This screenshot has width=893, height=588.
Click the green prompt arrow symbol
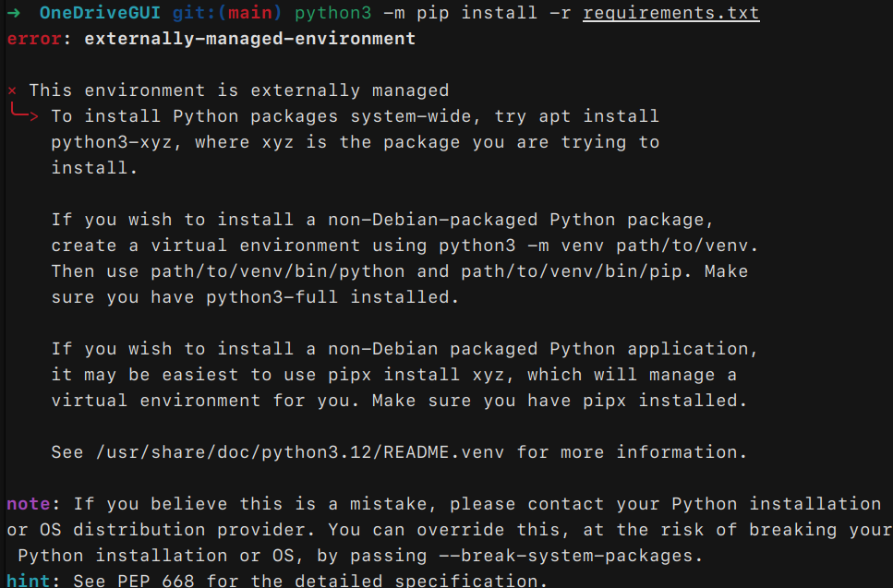pyautogui.click(x=14, y=14)
